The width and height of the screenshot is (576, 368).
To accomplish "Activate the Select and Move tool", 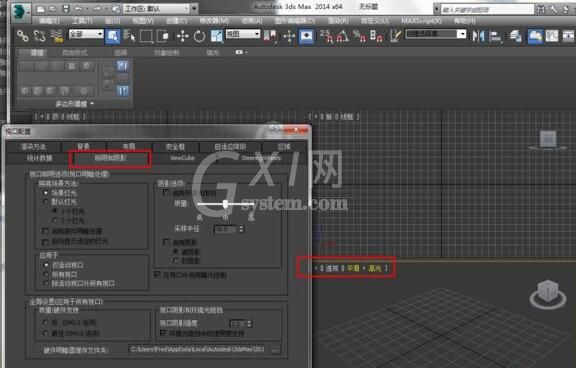I will click(183, 36).
